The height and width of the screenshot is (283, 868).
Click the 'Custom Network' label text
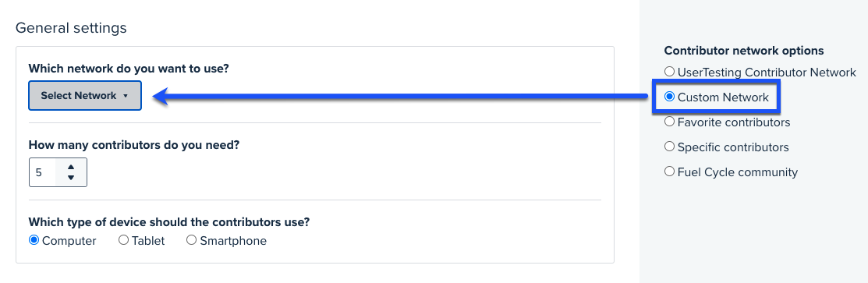pos(723,97)
